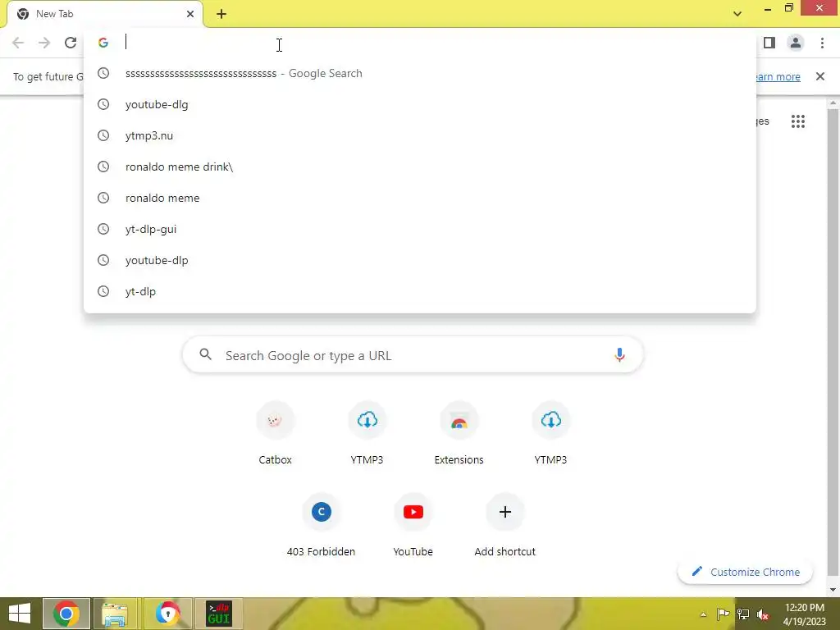The width and height of the screenshot is (840, 630).
Task: Dismiss the info bar with X
Action: point(820,76)
